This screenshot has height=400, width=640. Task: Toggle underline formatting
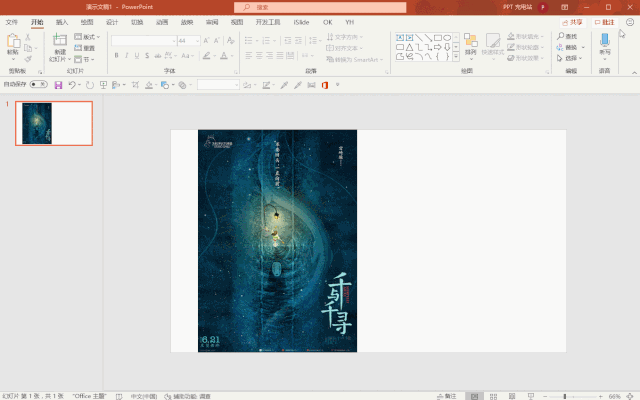point(137,56)
